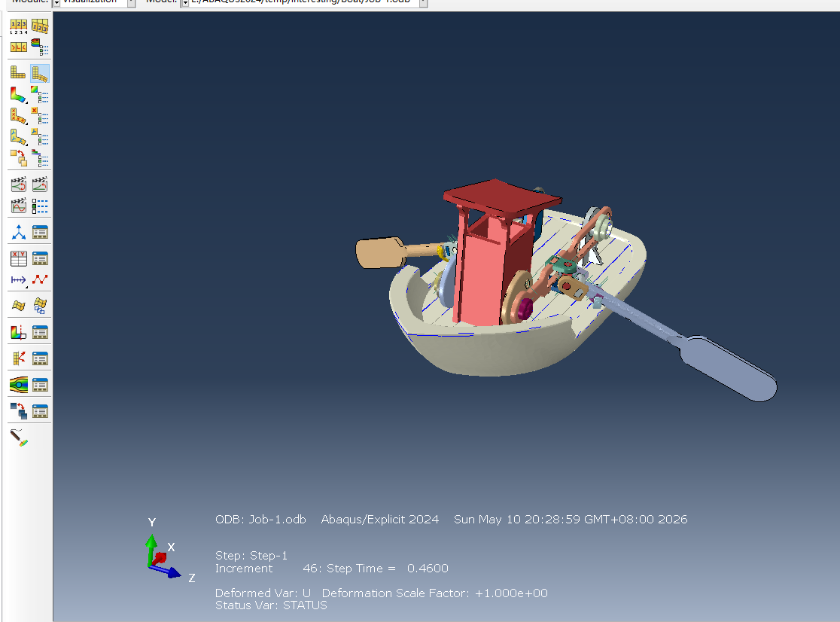Open Ply Stack Plot Options icon

40,158
